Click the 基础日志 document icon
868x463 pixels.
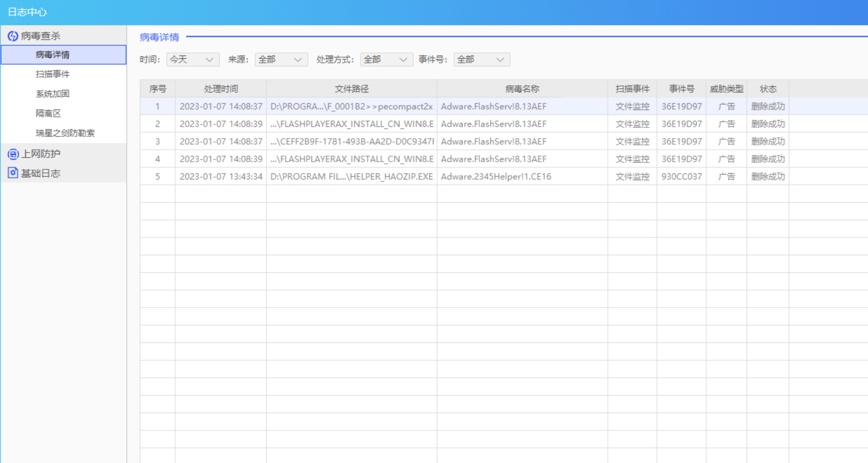click(12, 173)
